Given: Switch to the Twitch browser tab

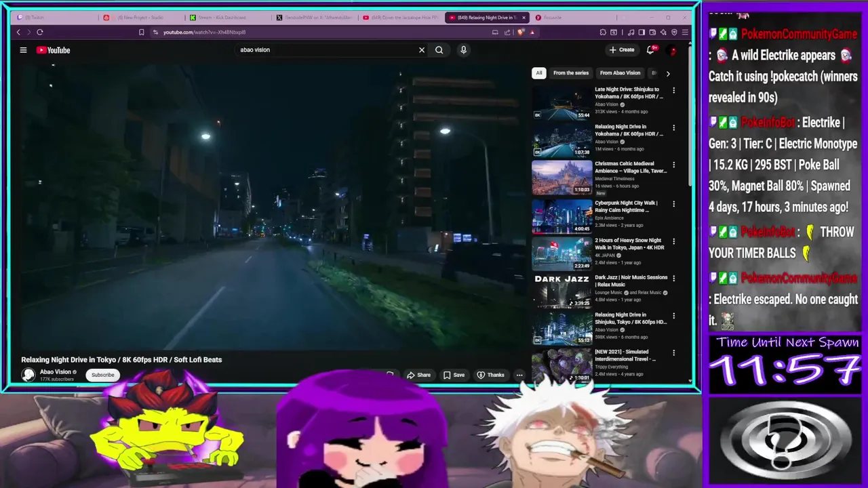Looking at the screenshot, I should tap(56, 18).
